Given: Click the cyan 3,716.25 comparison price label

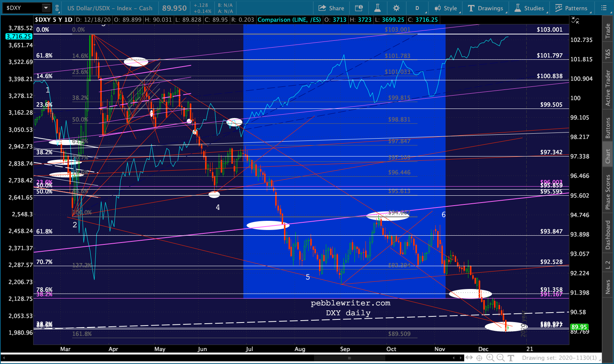Looking at the screenshot, I should pos(19,36).
